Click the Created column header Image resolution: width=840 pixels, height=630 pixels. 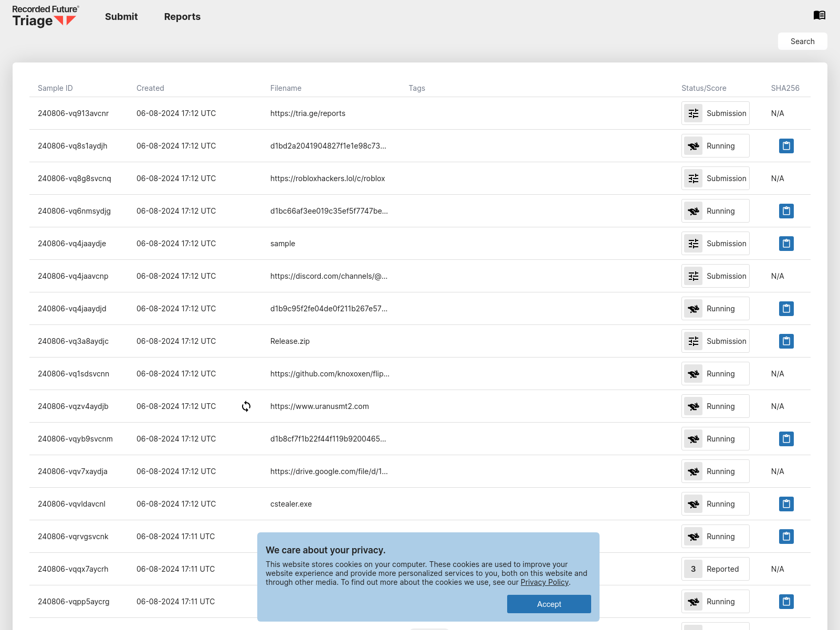pyautogui.click(x=150, y=88)
